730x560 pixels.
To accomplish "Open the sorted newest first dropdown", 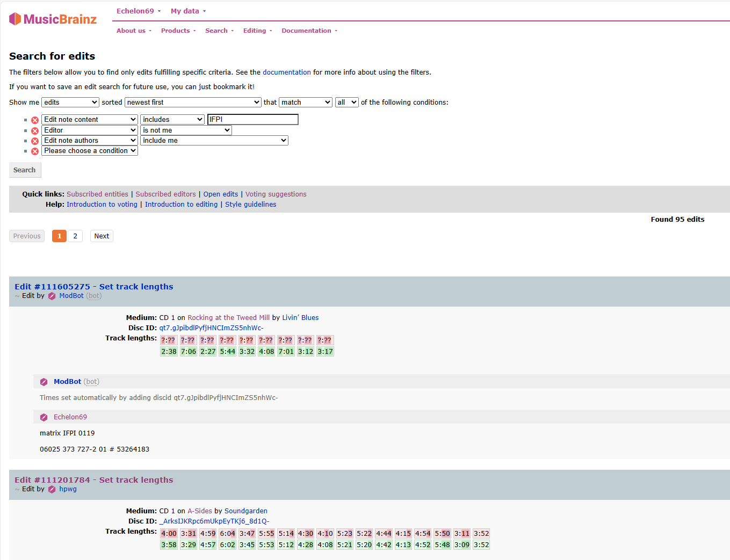I will click(193, 102).
